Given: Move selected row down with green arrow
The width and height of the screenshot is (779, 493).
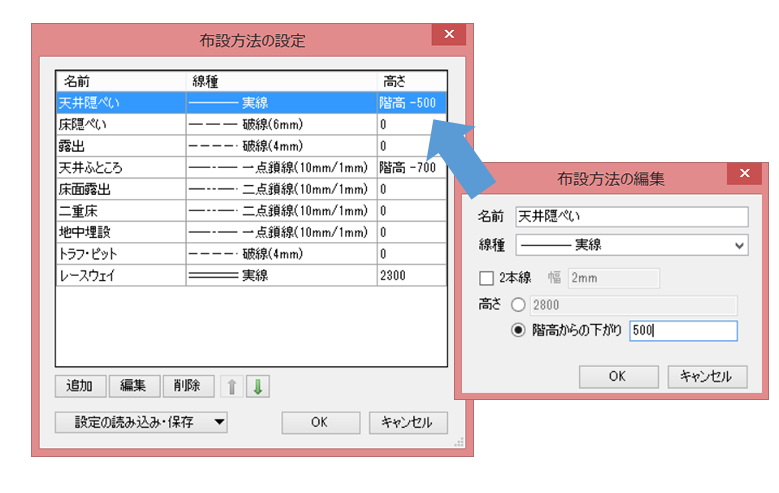Looking at the screenshot, I should [x=258, y=386].
